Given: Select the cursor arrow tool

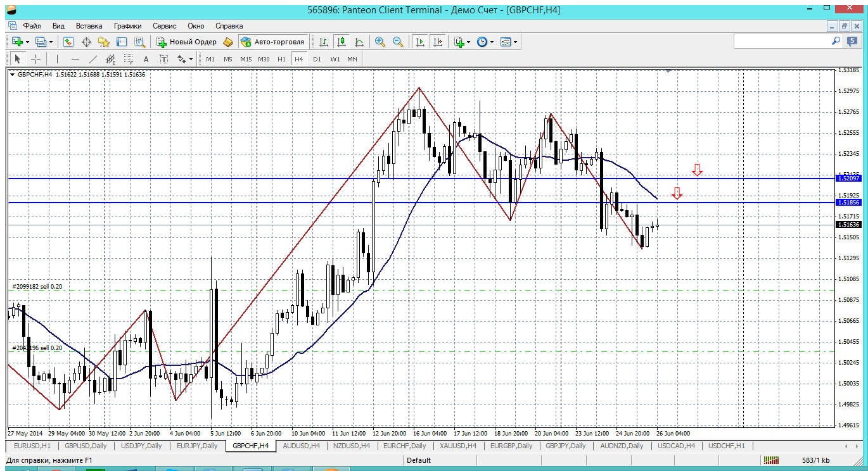Looking at the screenshot, I should click(x=18, y=59).
